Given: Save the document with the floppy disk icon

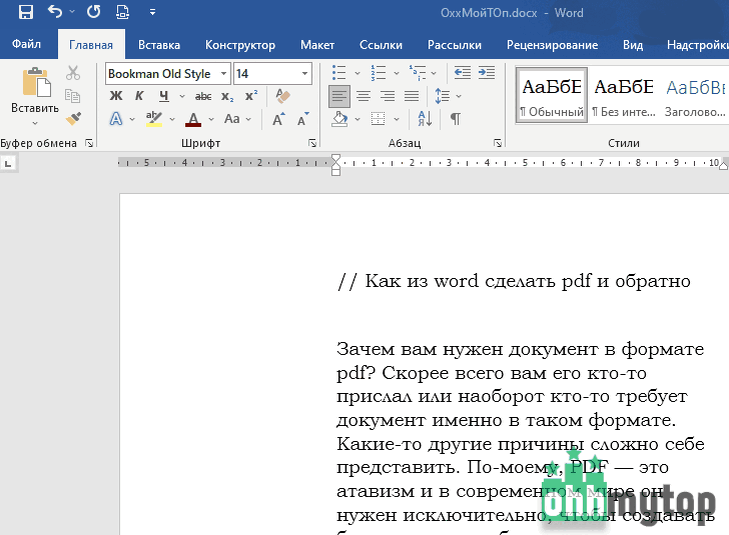Looking at the screenshot, I should click(26, 12).
